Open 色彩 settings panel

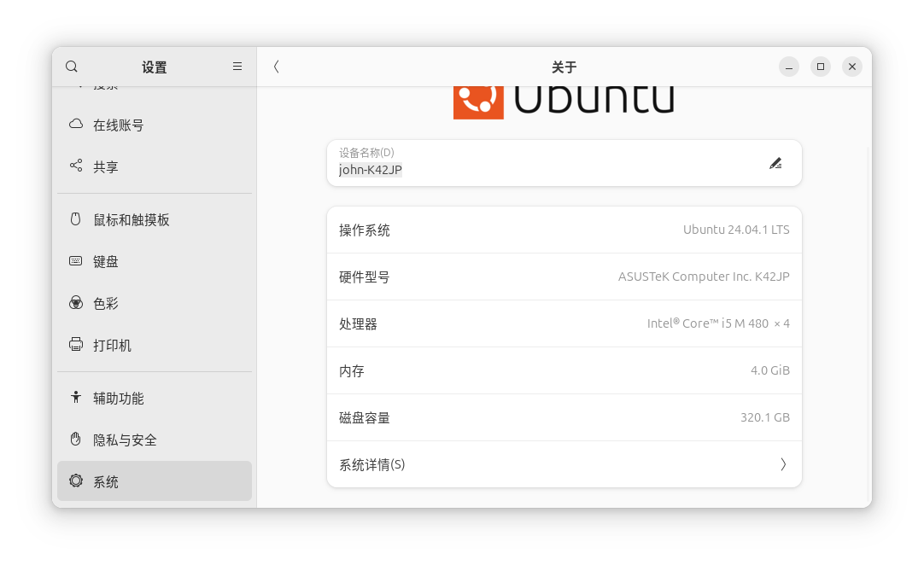[x=106, y=304]
